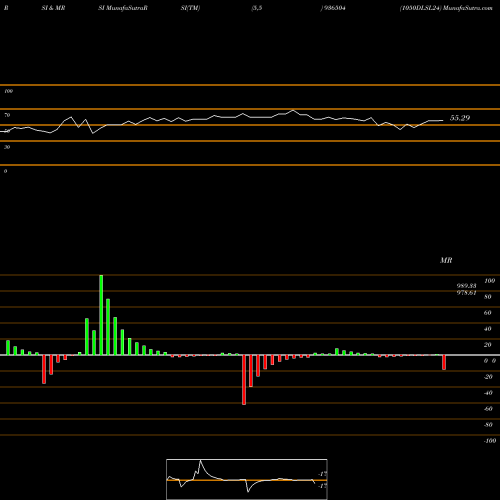
Task: Click the SI MunafaSutraR header text
Action: [123, 8]
